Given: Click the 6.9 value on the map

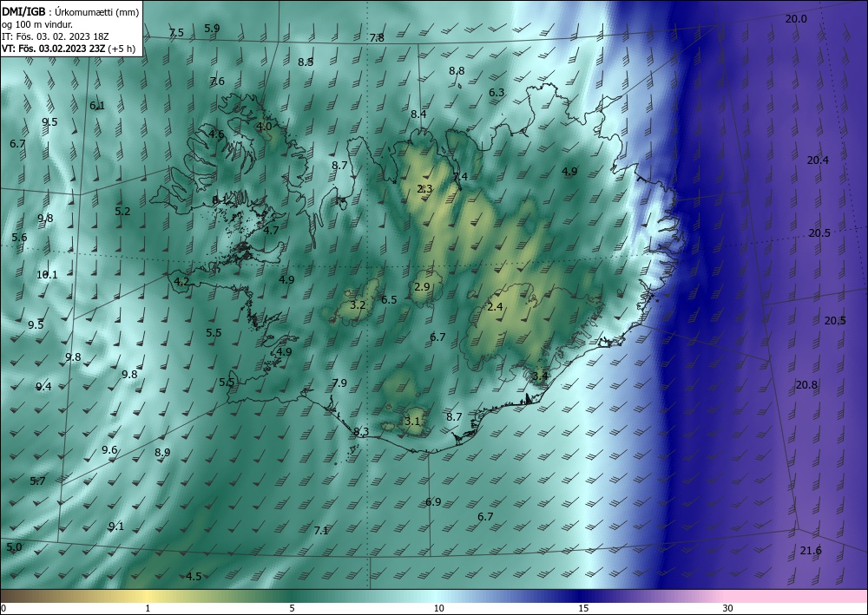Looking at the screenshot, I should [433, 502].
